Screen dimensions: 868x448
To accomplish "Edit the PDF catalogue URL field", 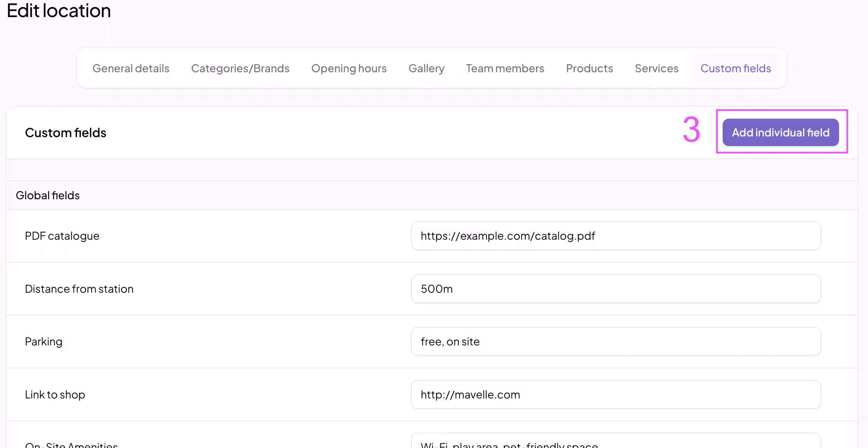I will click(616, 236).
